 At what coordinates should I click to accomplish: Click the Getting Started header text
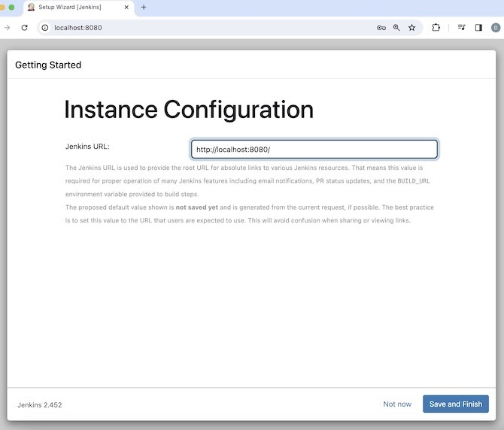(x=48, y=65)
